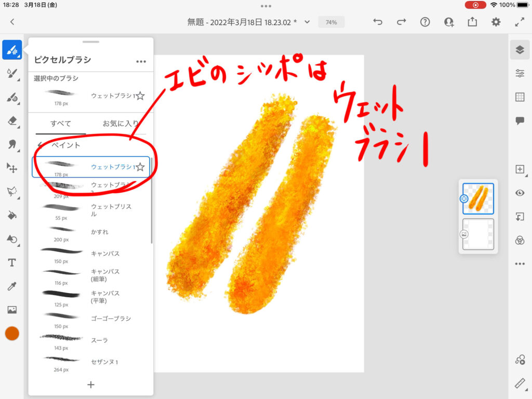The image size is (532, 399).
Task: Switch to the すべて tab
Action: click(x=61, y=124)
